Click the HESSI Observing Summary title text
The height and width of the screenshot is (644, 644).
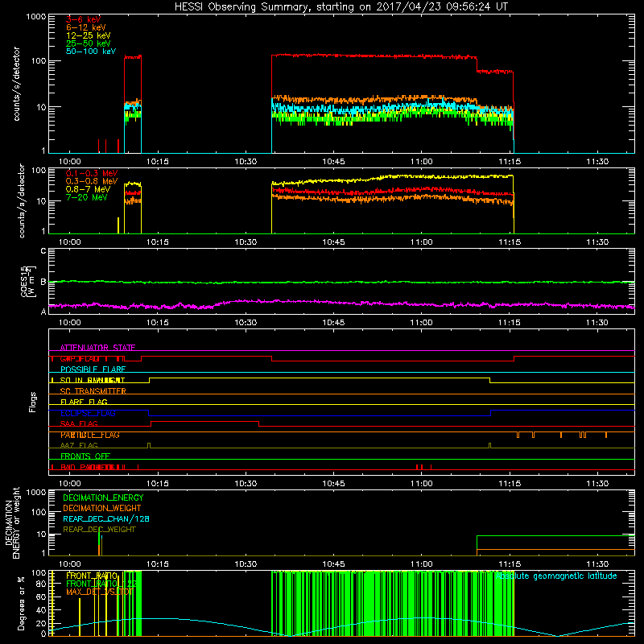pyautogui.click(x=341, y=7)
